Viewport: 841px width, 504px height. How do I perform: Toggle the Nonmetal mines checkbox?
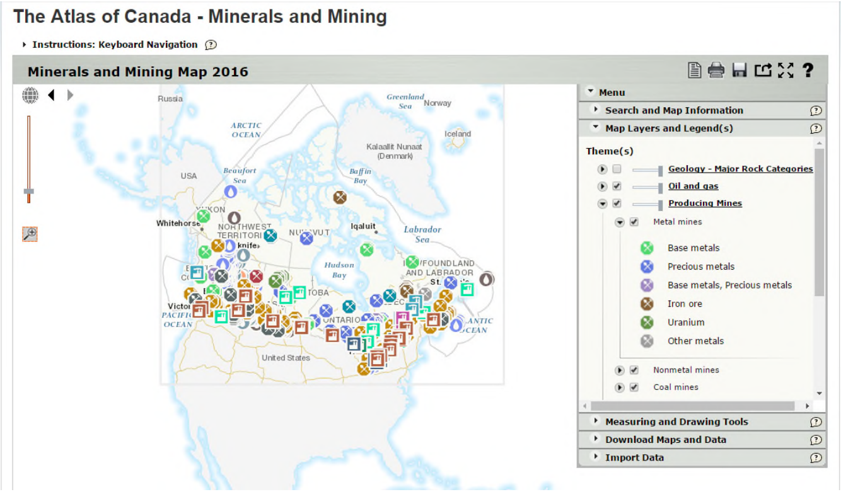[x=634, y=370]
